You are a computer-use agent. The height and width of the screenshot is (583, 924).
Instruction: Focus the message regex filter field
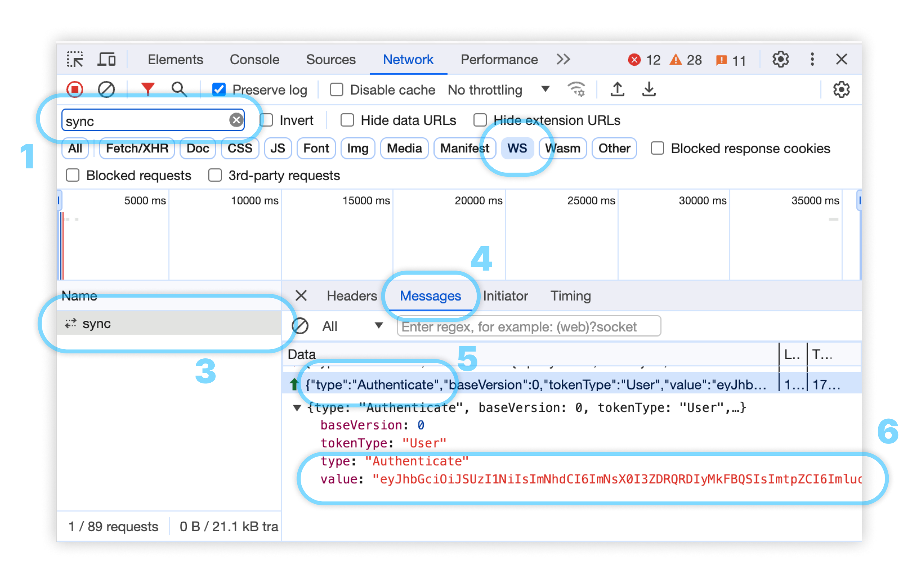pos(529,326)
